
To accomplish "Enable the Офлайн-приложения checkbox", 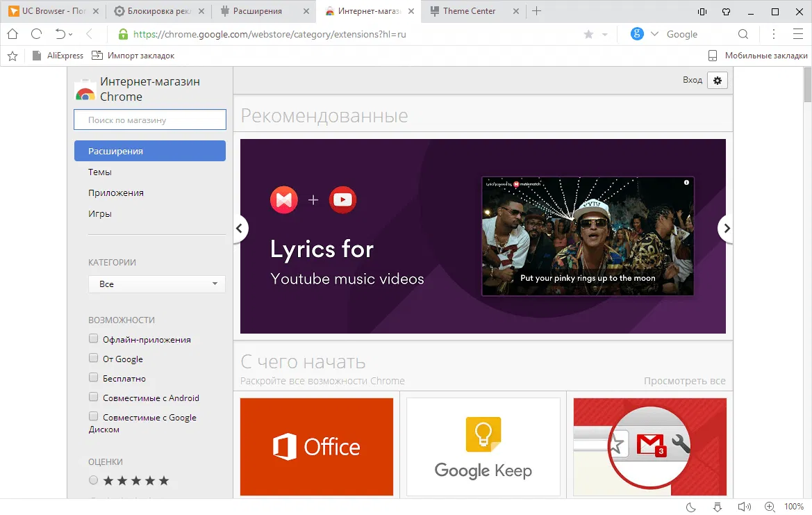I will 94,339.
